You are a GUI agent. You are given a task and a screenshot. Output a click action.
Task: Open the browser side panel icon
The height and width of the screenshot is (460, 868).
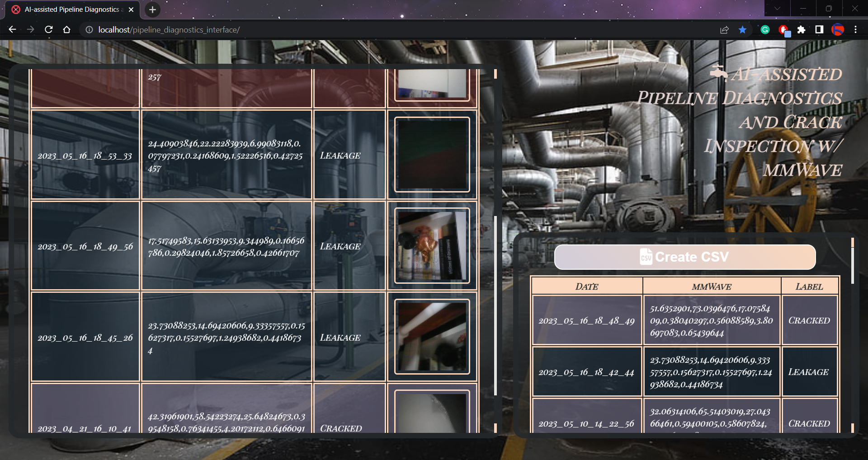click(x=819, y=30)
